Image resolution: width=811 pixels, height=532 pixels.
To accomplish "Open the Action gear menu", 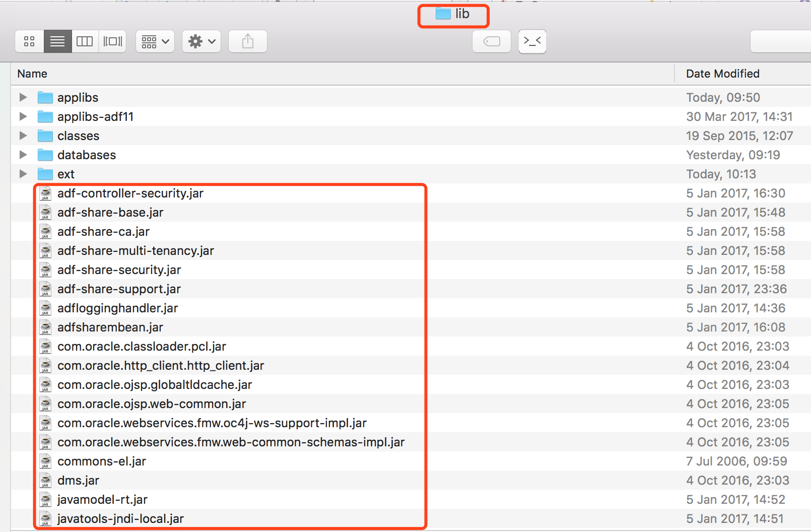I will click(201, 41).
